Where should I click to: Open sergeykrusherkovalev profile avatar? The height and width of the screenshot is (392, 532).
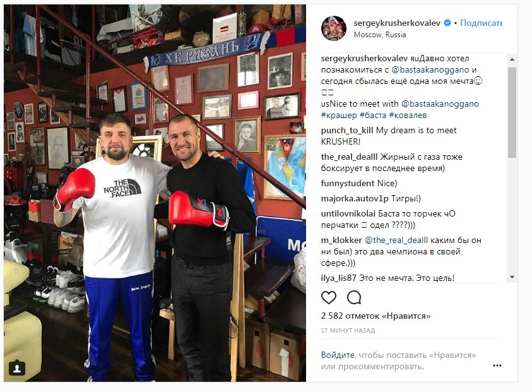334,28
